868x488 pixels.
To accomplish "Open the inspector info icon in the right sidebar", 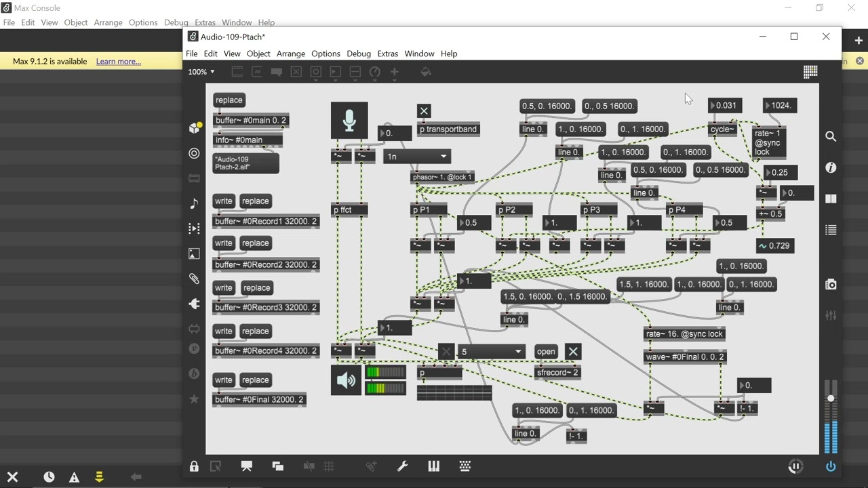I will [x=831, y=167].
